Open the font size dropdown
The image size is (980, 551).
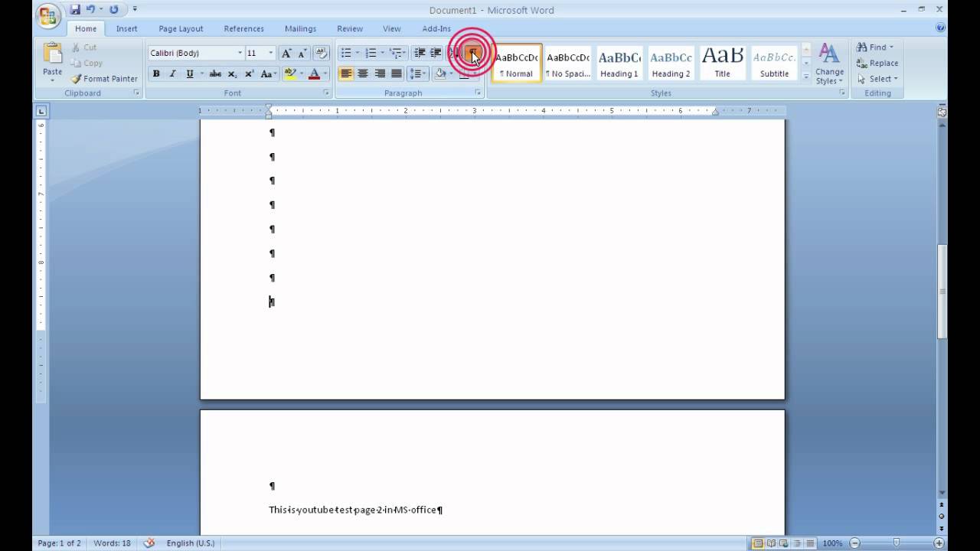[x=270, y=53]
